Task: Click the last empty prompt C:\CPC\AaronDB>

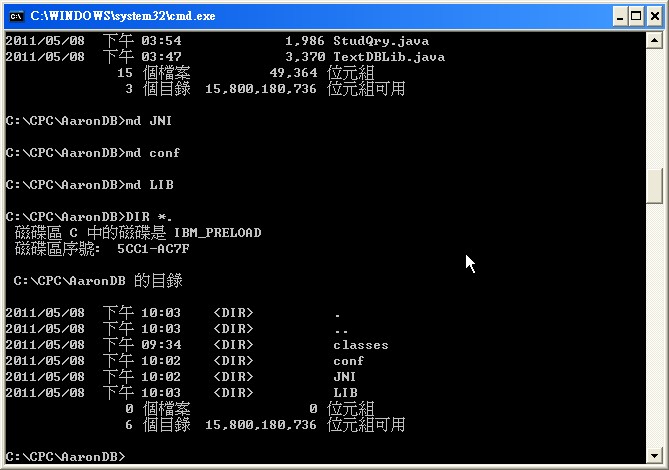Action: pos(65,457)
